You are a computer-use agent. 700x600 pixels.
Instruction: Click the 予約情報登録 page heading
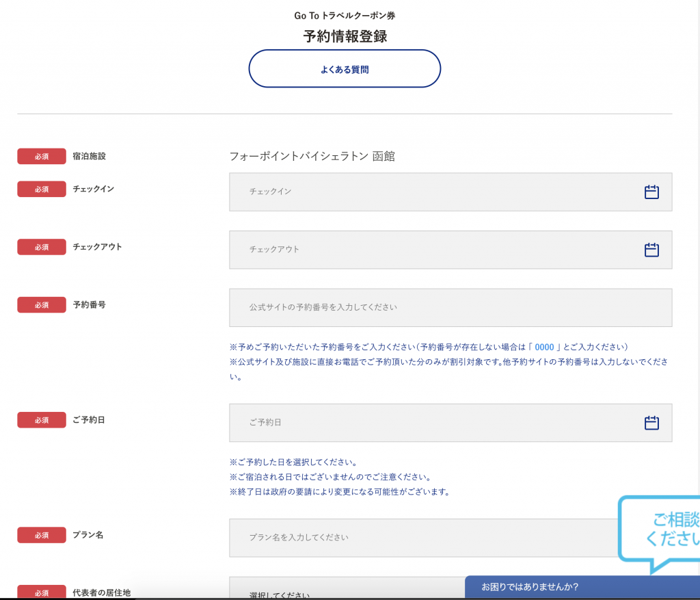pos(345,36)
